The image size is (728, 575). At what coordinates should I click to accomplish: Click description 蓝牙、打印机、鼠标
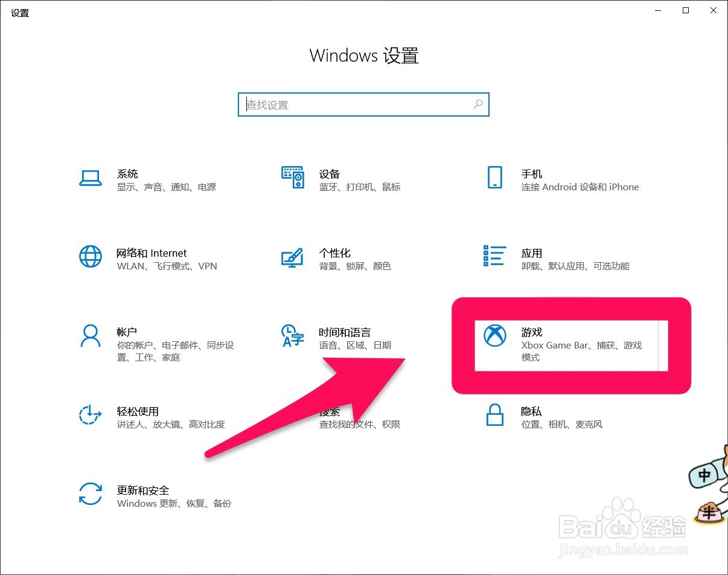point(360,187)
